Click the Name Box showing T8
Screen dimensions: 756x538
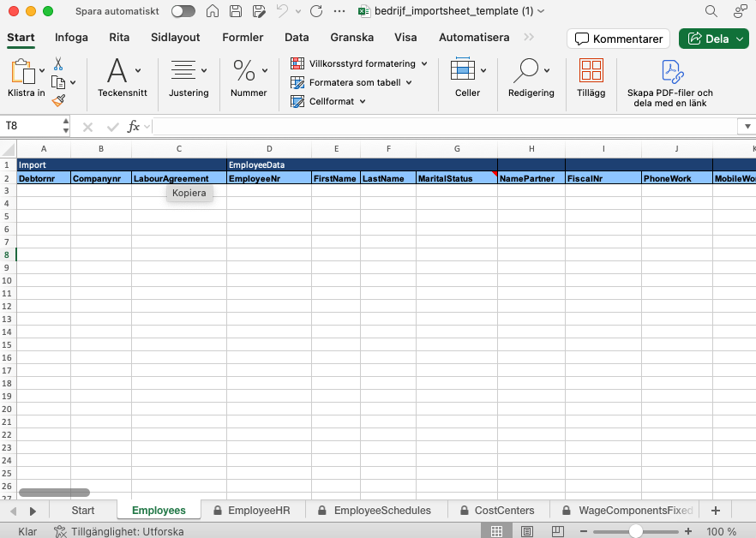click(31, 127)
